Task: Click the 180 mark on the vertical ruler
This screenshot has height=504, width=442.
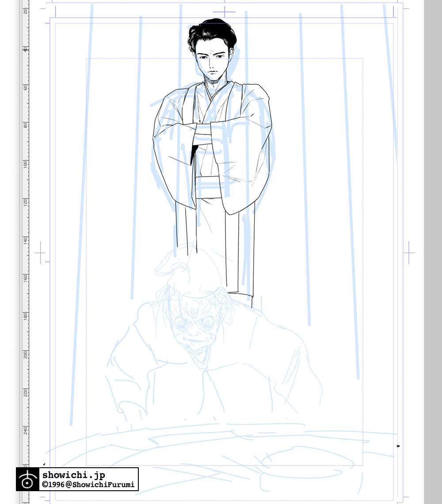Action: coord(25,316)
